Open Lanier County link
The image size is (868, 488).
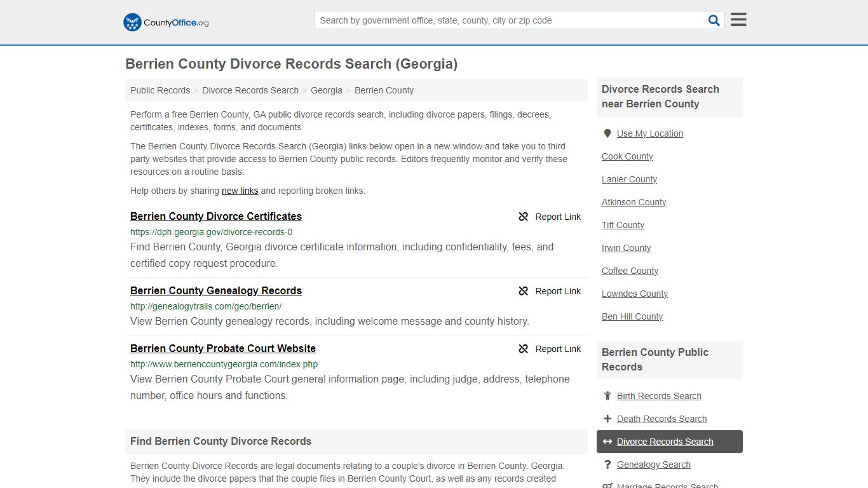click(629, 179)
